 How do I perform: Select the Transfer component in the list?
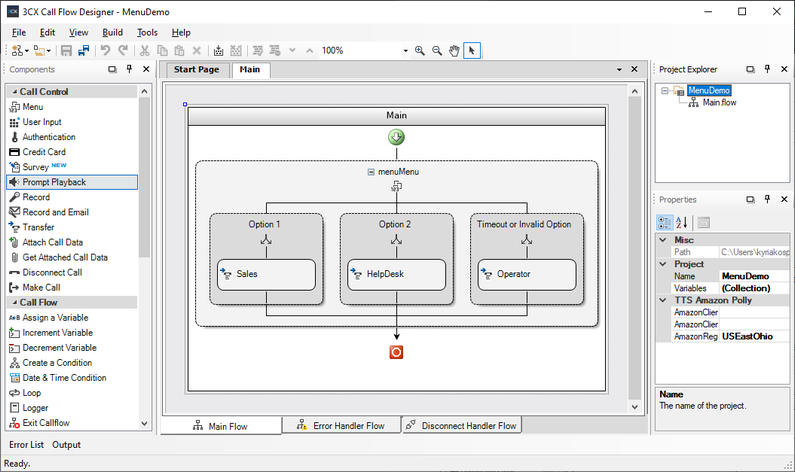point(71,227)
